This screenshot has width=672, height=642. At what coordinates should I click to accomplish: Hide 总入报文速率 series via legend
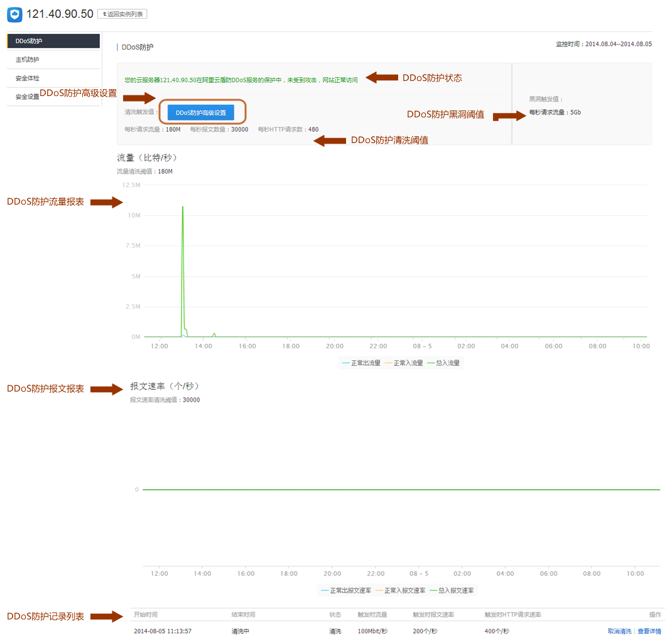[453, 591]
